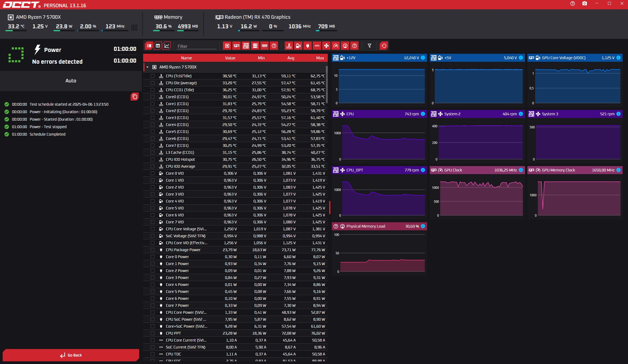Viewport: 628px width, 364px height.
Task: Check the CPU Package Power checkbox
Action: (153, 250)
